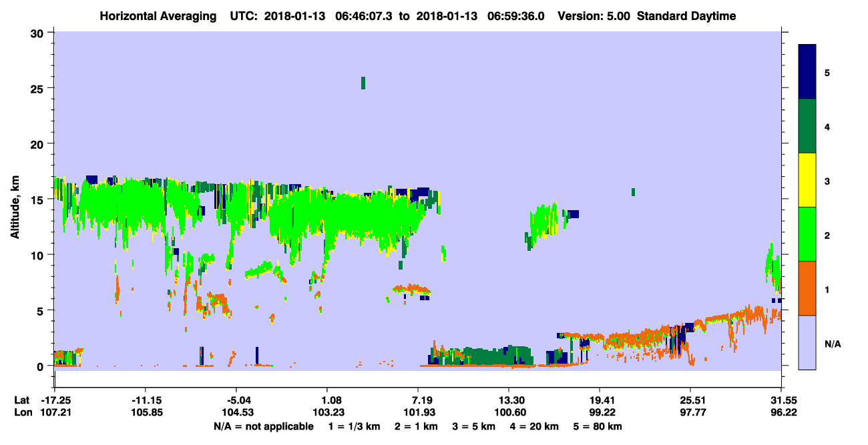Click the longitude value 107.21
868x445 pixels.
coord(55,412)
